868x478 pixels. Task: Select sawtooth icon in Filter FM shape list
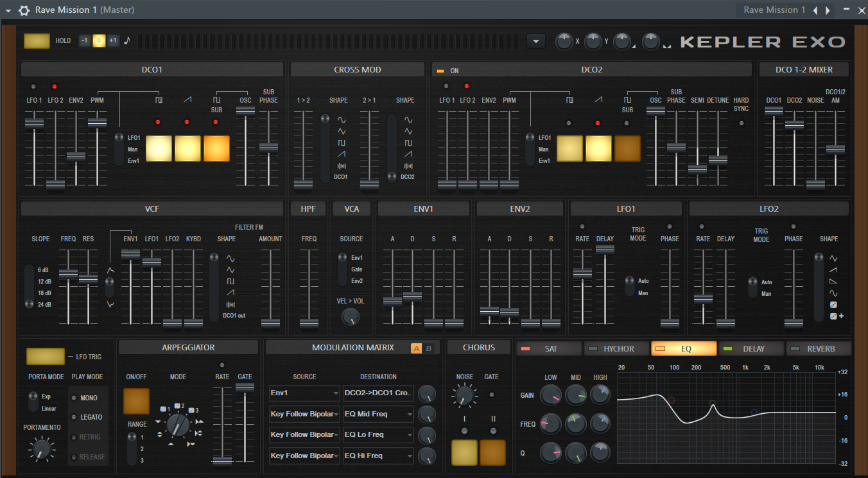230,293
